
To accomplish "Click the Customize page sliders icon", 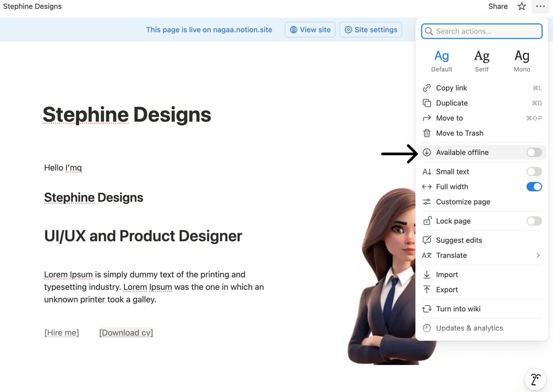I will 427,202.
